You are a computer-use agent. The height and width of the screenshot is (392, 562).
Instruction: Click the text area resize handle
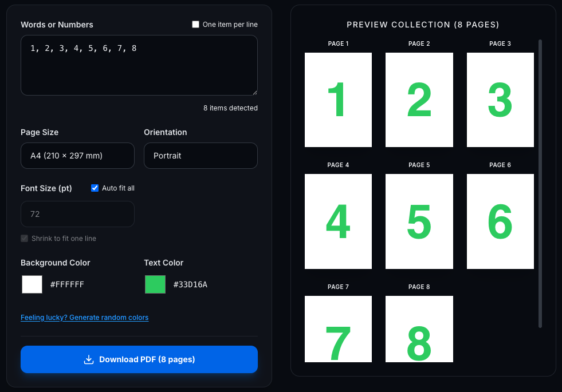(255, 93)
